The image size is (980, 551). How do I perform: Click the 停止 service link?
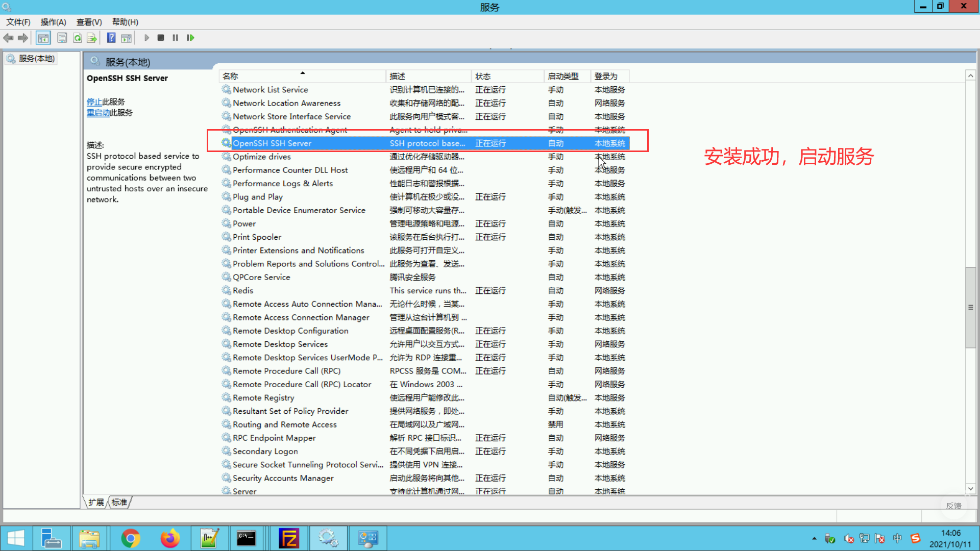(x=94, y=102)
